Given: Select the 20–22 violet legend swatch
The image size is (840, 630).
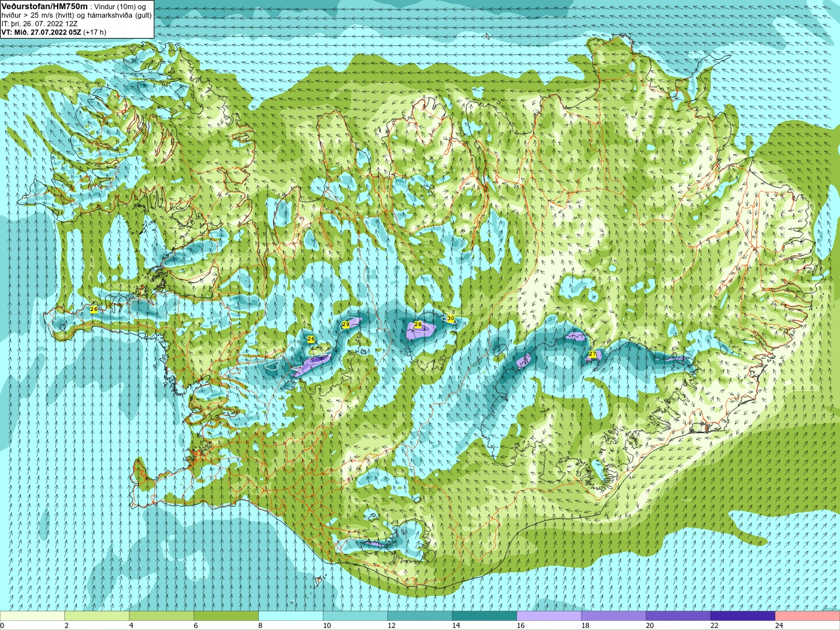Looking at the screenshot, I should [679, 616].
